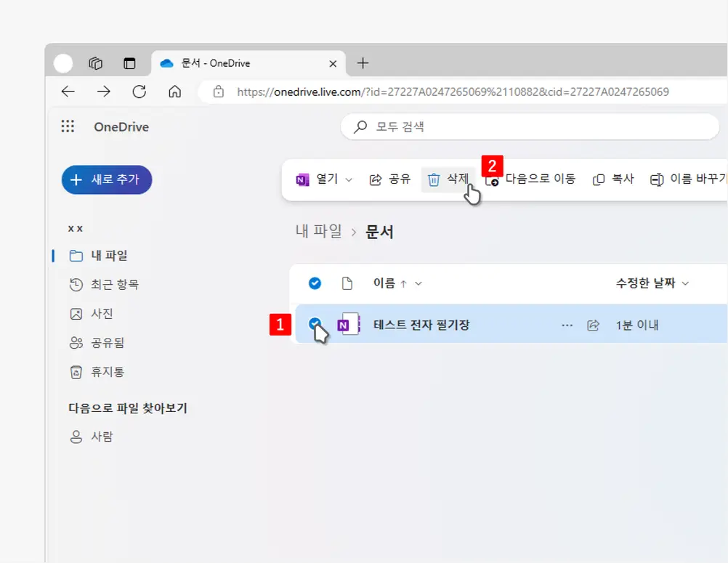Delete the file with 삭제
The height and width of the screenshot is (563, 728).
pos(448,179)
